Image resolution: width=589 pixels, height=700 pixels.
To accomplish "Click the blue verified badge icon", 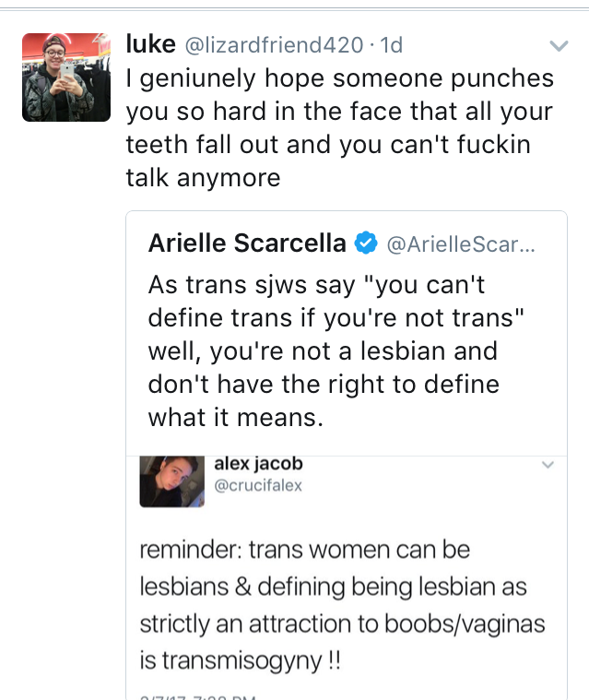I will point(366,243).
